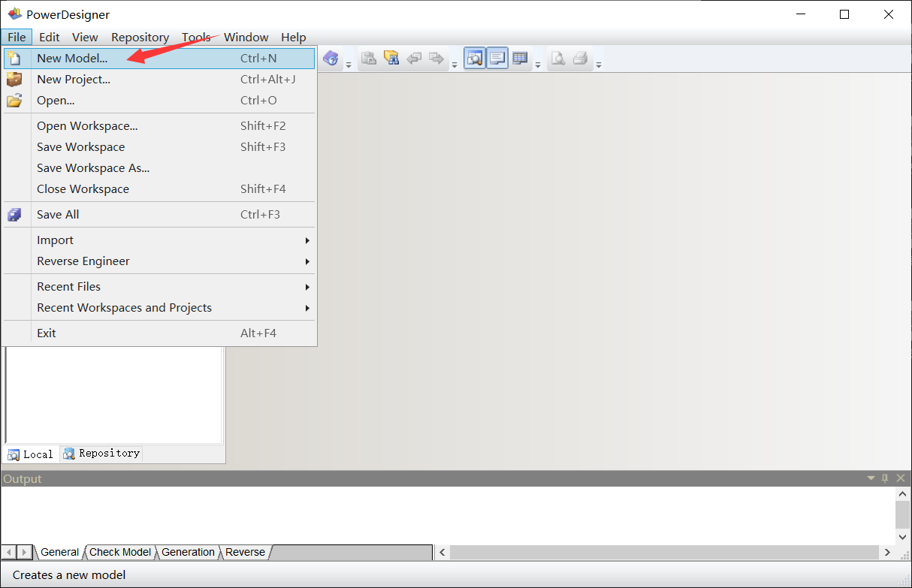
Task: Click the New Model page icon
Action: pyautogui.click(x=14, y=58)
